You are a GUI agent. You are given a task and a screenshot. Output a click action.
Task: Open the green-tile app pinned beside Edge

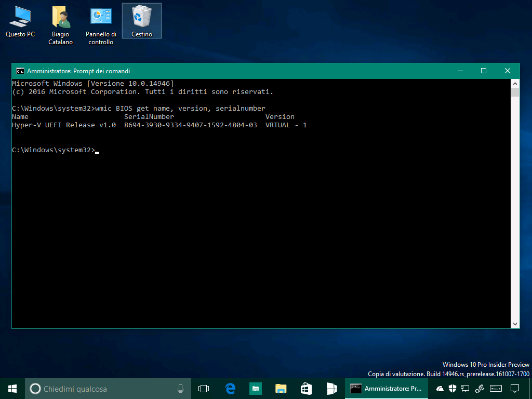(256, 389)
